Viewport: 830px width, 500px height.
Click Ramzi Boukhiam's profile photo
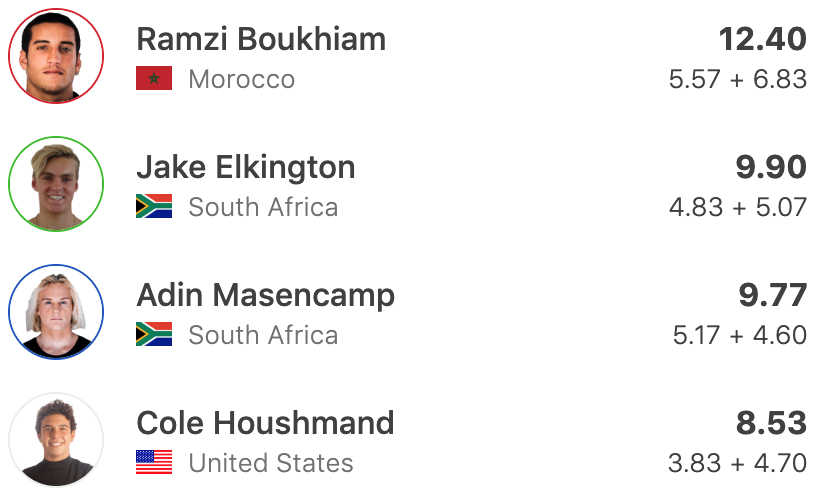click(56, 56)
